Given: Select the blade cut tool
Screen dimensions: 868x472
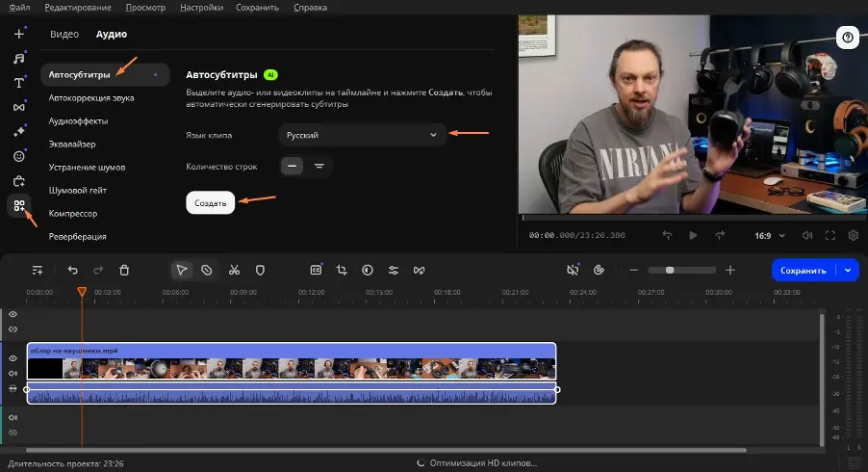Looking at the screenshot, I should pyautogui.click(x=207, y=271).
